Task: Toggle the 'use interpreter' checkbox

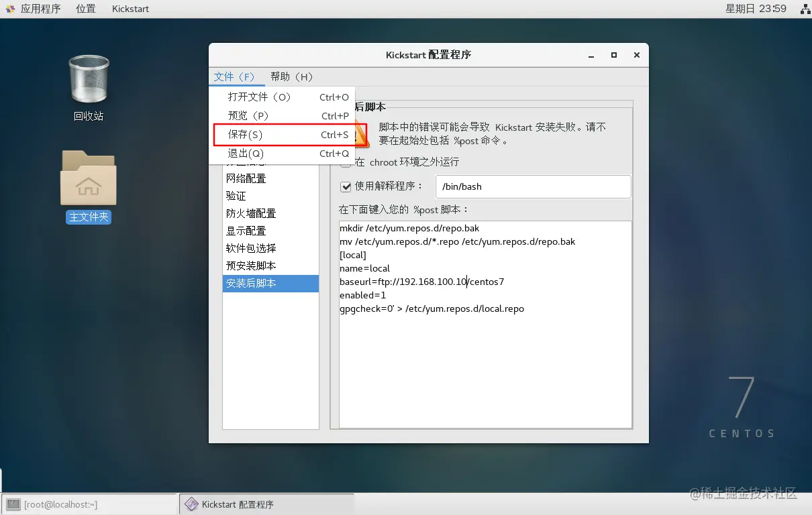Action: coord(346,186)
